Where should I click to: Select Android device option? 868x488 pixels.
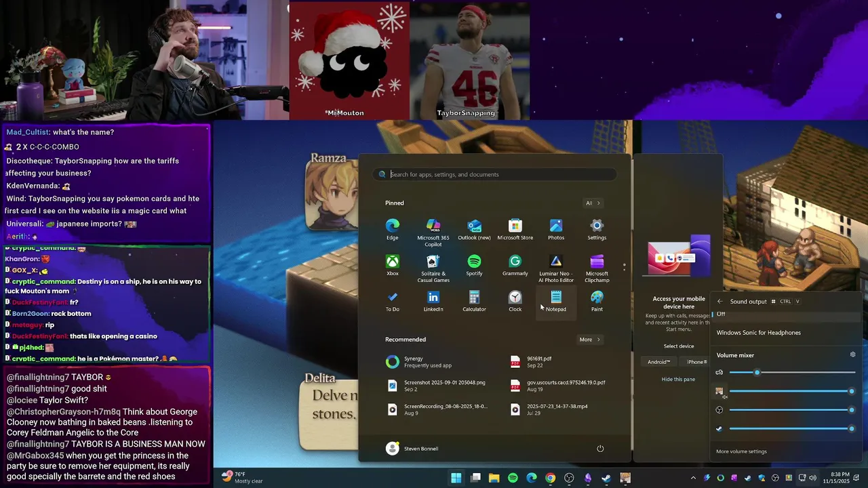658,362
